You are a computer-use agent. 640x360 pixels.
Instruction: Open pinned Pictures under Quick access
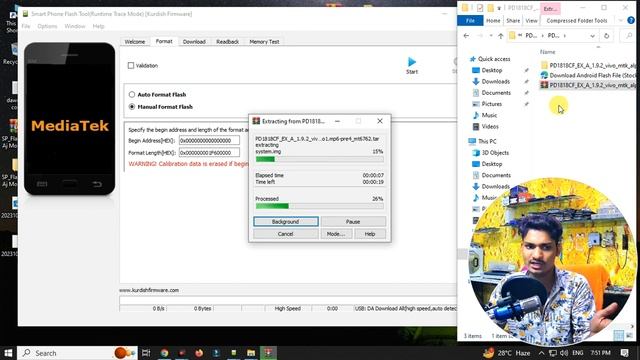[491, 104]
